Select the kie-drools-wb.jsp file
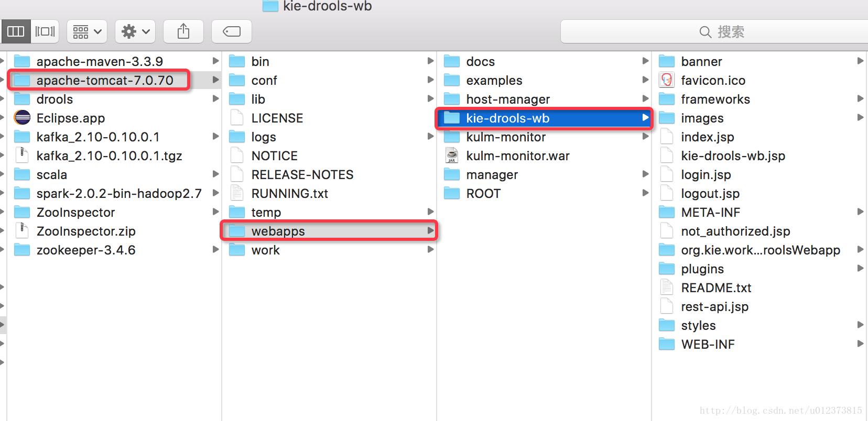868x421 pixels. (x=760, y=156)
